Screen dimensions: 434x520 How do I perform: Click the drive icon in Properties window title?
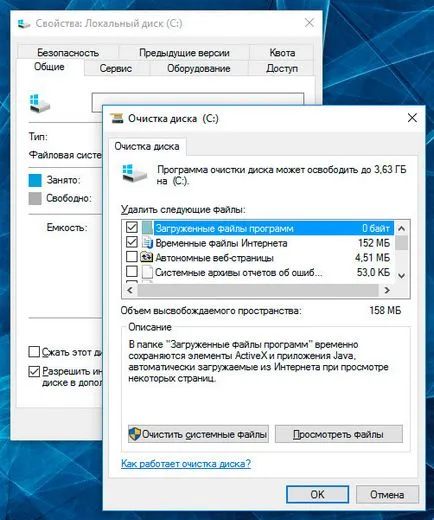coord(24,24)
